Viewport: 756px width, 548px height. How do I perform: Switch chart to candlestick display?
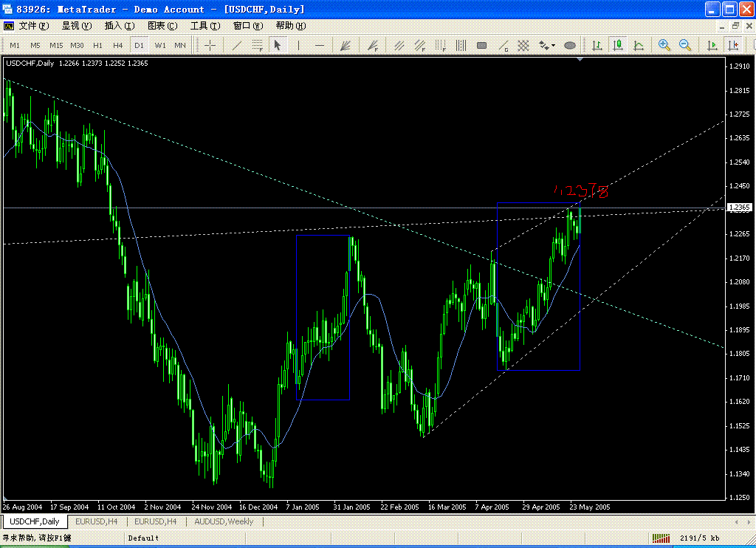pyautogui.click(x=618, y=45)
